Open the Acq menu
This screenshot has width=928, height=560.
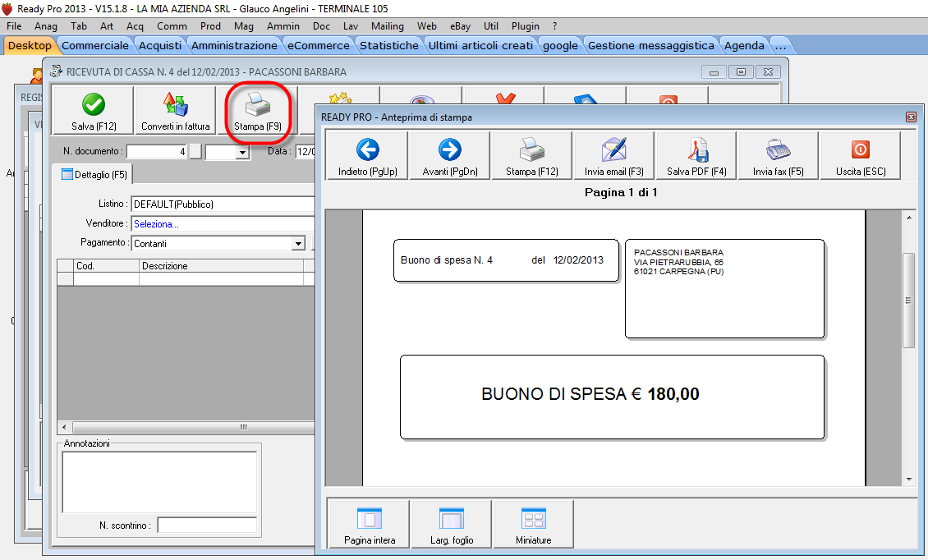pos(135,26)
